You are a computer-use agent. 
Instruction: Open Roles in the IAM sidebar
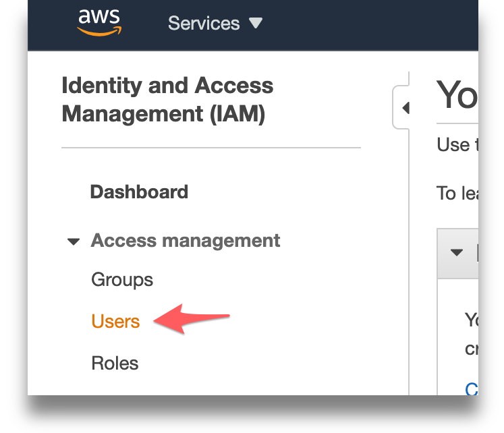(115, 364)
